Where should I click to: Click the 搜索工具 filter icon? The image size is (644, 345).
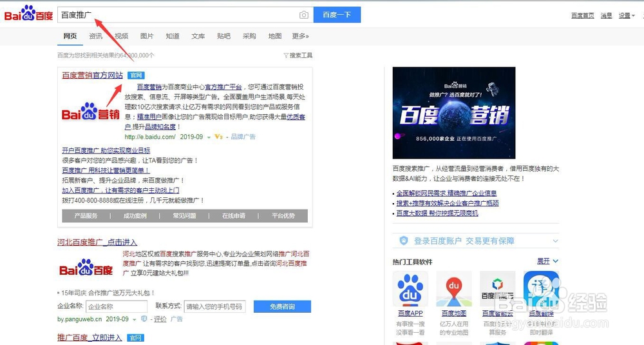pyautogui.click(x=286, y=55)
